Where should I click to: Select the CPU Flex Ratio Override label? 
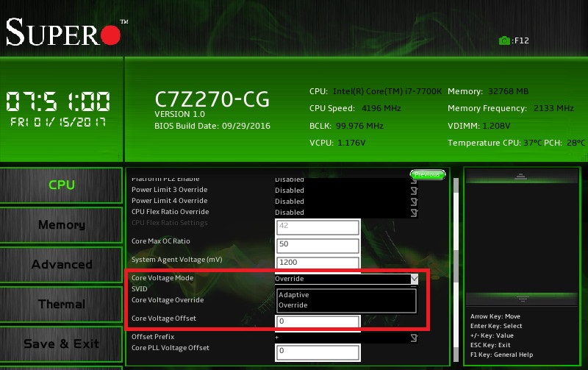coord(171,212)
